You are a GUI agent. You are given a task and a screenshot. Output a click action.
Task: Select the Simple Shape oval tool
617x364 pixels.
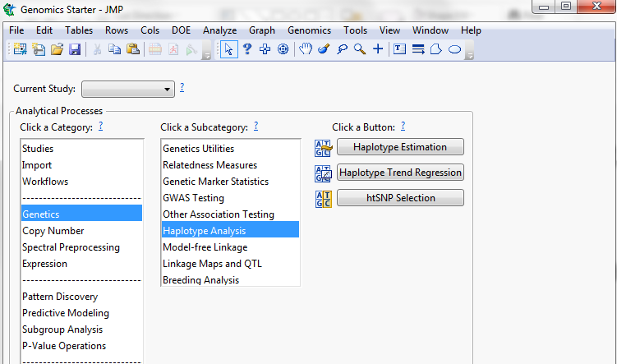[x=454, y=49]
